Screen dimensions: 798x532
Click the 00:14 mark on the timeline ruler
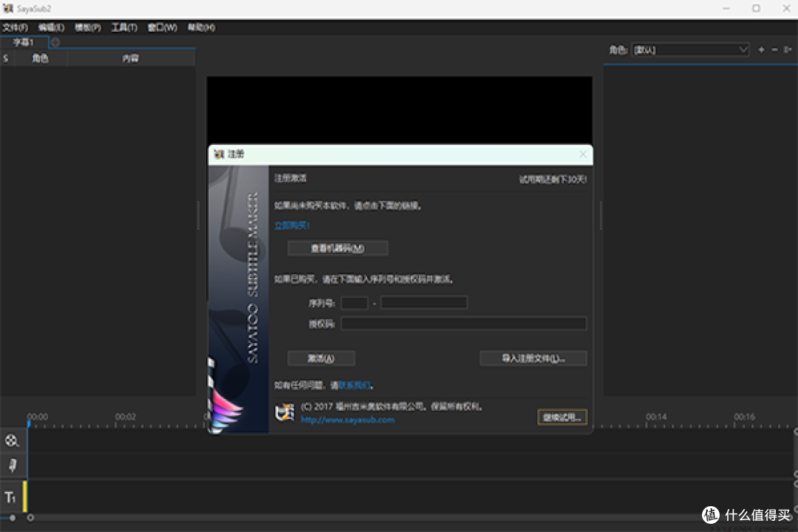pyautogui.click(x=656, y=417)
